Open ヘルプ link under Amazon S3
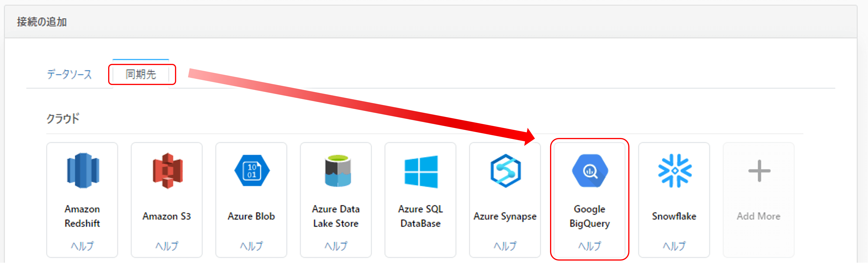 [167, 246]
